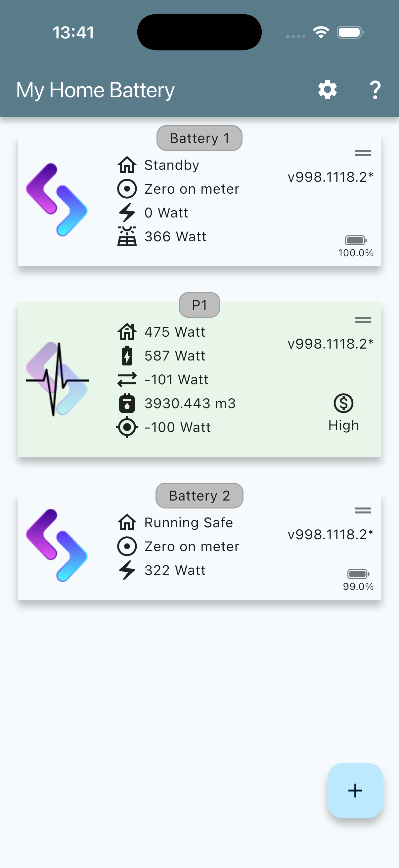Tap the P1 meter heartbeat logo

pyautogui.click(x=57, y=379)
